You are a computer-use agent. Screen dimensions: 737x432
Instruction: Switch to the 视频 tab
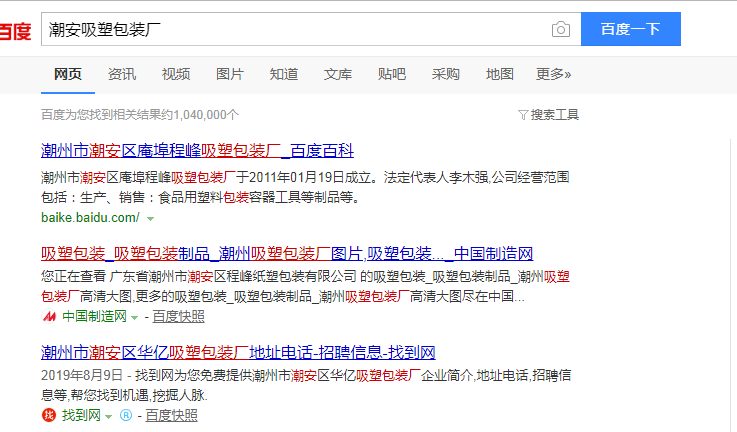(x=176, y=74)
